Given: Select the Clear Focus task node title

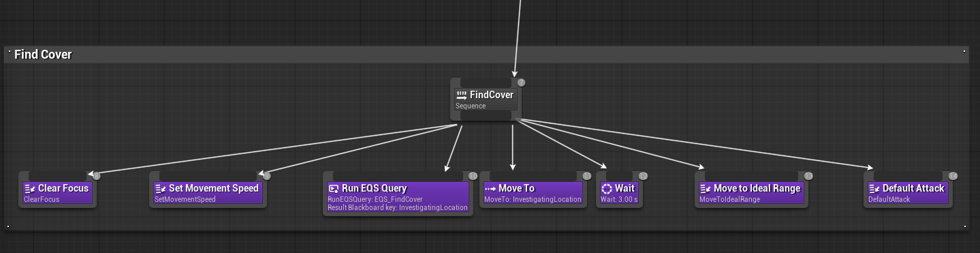Looking at the screenshot, I should pos(63,188).
